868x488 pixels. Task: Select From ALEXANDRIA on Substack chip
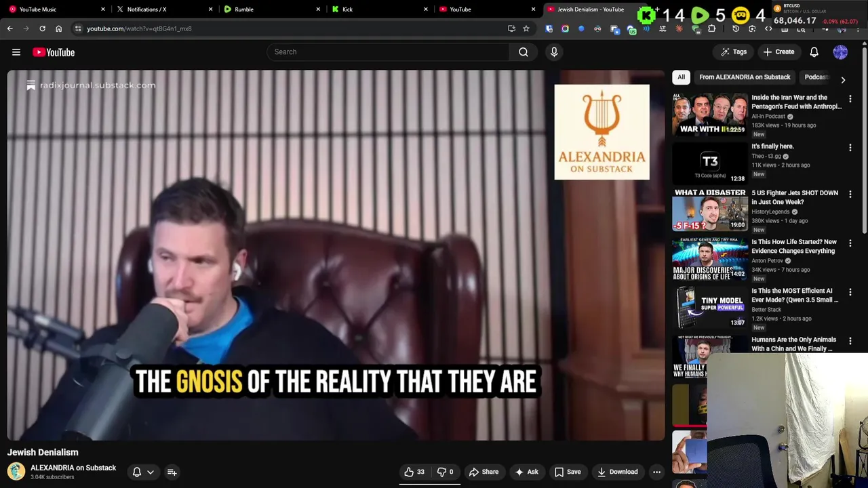click(x=745, y=77)
